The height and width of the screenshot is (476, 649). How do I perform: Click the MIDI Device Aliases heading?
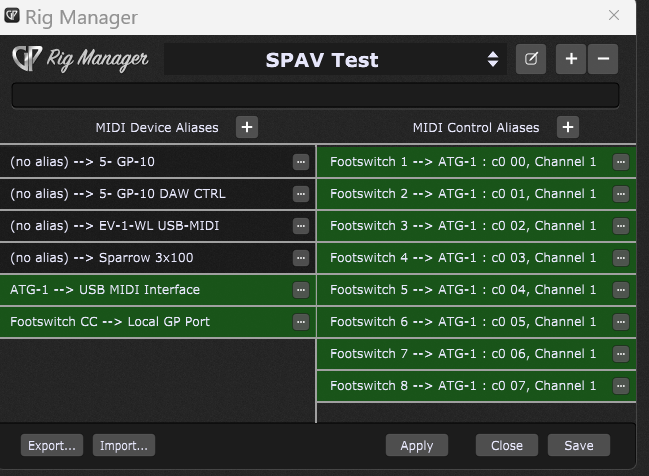pos(157,127)
